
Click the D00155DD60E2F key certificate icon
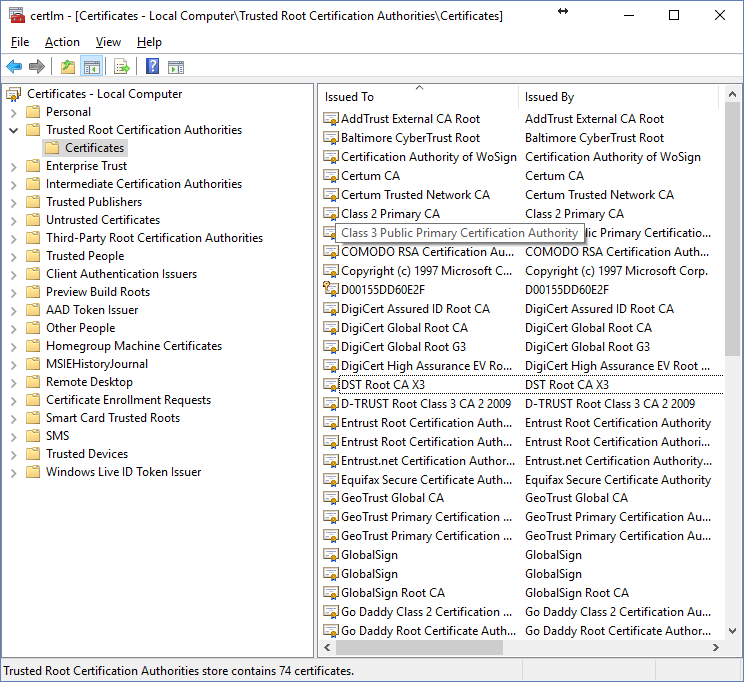click(331, 290)
